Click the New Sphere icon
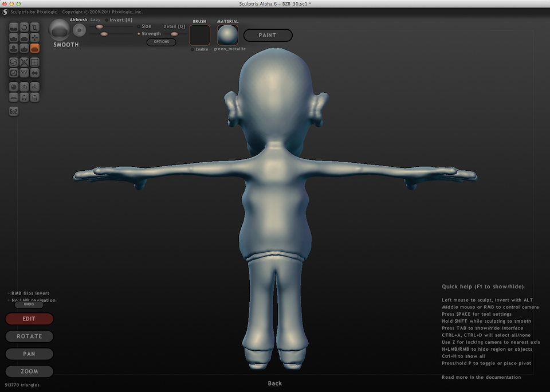Screen dimensions: 550x392 tap(14, 87)
